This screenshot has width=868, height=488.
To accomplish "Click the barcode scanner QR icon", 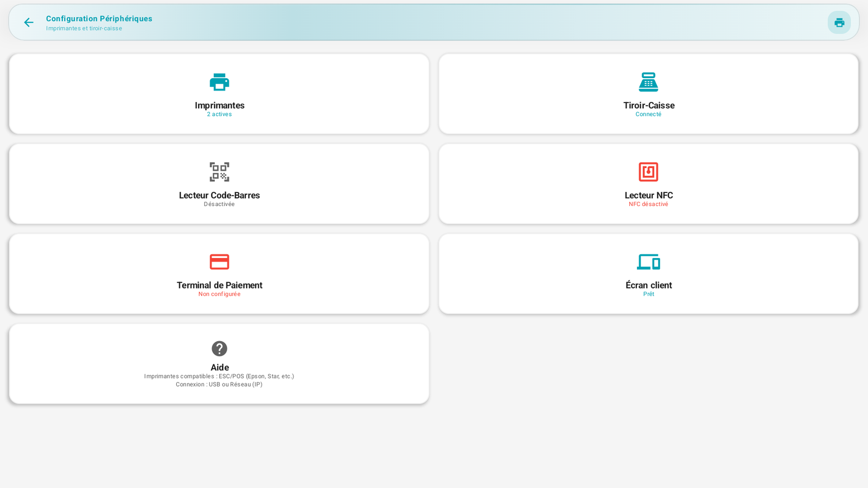I will click(x=219, y=172).
